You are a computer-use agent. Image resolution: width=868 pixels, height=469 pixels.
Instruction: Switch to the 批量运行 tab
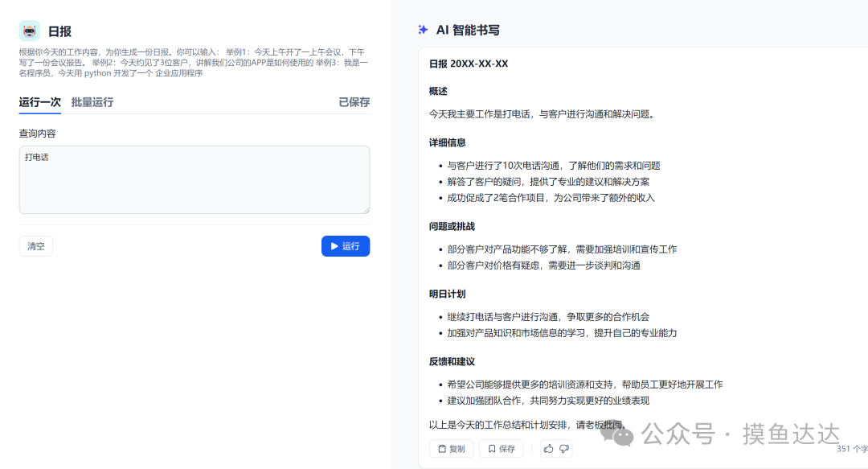click(x=91, y=103)
